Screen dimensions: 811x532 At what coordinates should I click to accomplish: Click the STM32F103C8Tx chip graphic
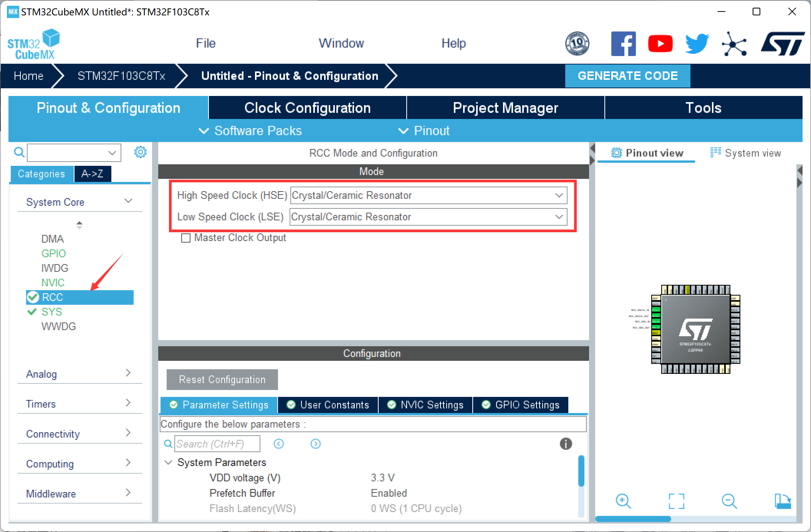coord(695,329)
